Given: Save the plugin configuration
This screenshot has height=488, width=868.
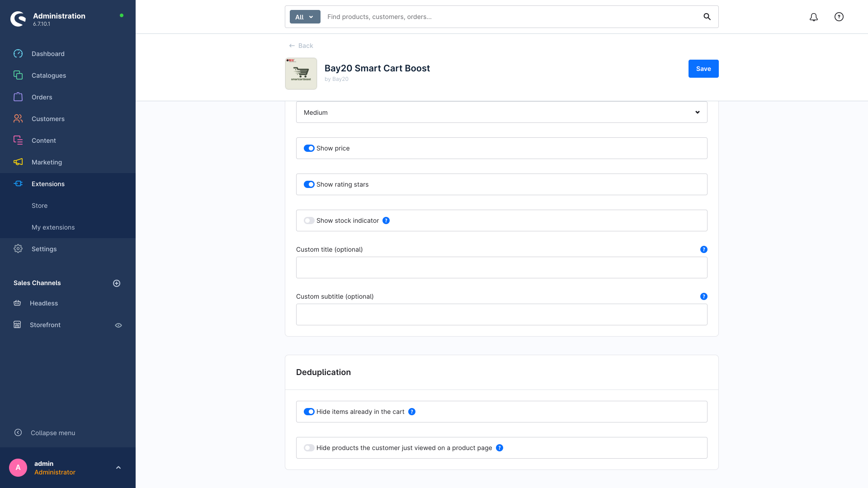Looking at the screenshot, I should click(703, 69).
